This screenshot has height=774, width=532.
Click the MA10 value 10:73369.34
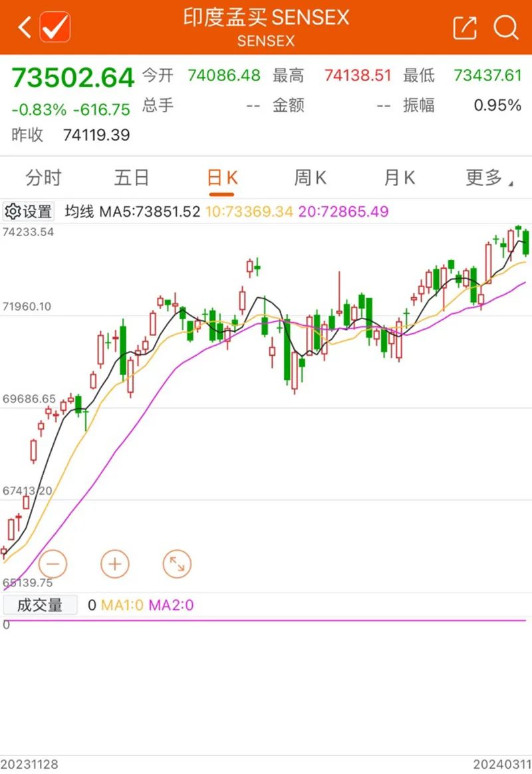(249, 211)
